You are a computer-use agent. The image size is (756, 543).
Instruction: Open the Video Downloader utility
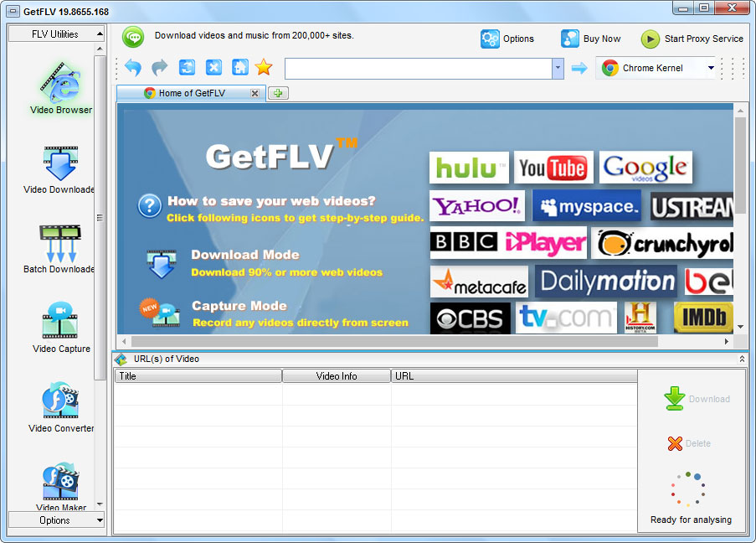click(59, 170)
